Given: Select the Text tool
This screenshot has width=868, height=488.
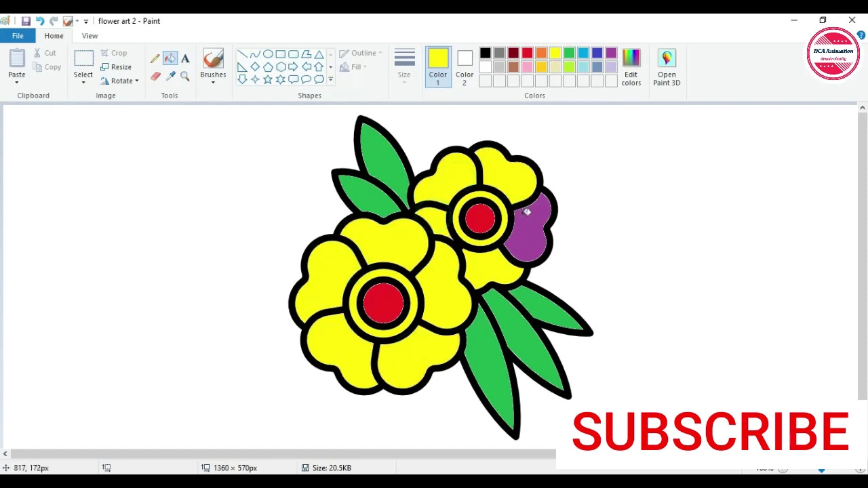Looking at the screenshot, I should tap(185, 59).
